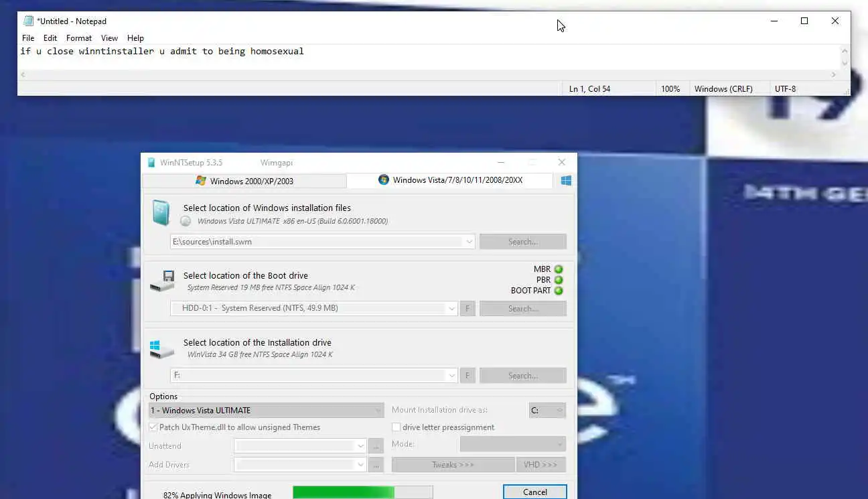Maximize the Notepad window
868x499 pixels.
pyautogui.click(x=804, y=21)
